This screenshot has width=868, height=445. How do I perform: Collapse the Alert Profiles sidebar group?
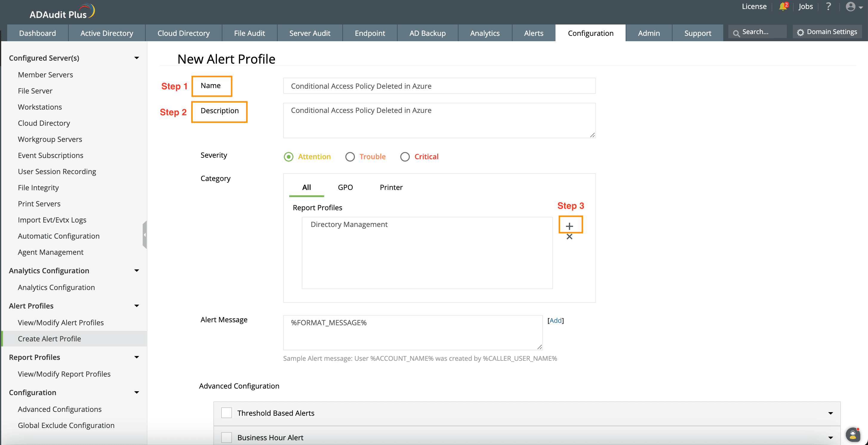(x=136, y=306)
